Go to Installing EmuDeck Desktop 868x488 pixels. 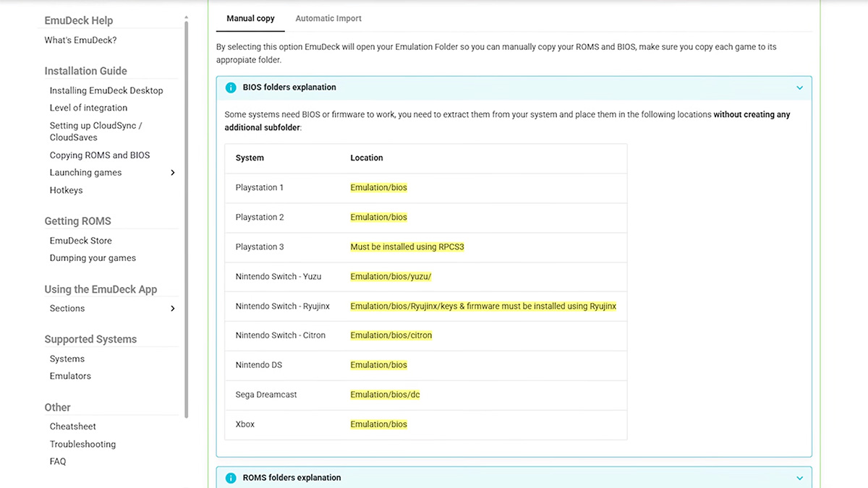(x=106, y=90)
